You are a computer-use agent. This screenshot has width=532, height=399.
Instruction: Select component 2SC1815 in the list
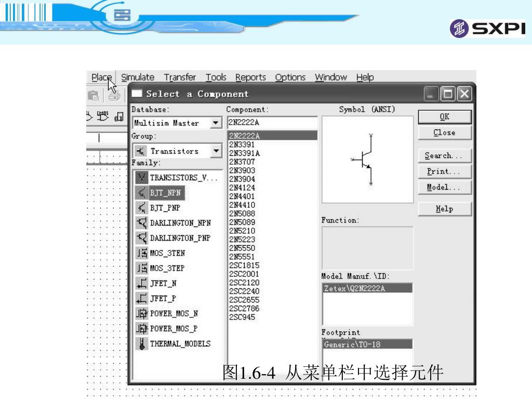pyautogui.click(x=244, y=265)
